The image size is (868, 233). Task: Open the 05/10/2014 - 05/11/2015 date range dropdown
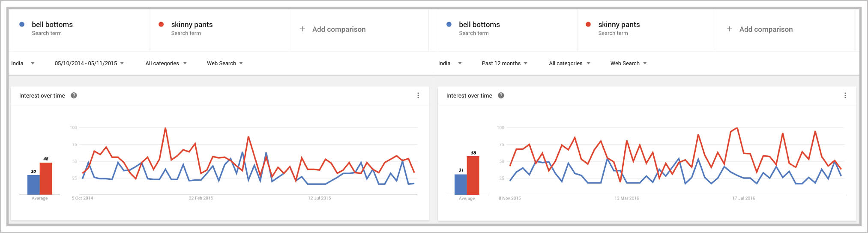click(89, 63)
